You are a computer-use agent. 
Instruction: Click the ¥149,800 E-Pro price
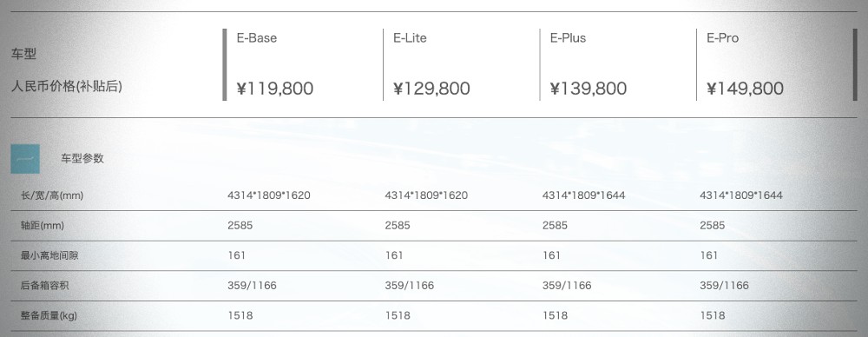tap(745, 89)
